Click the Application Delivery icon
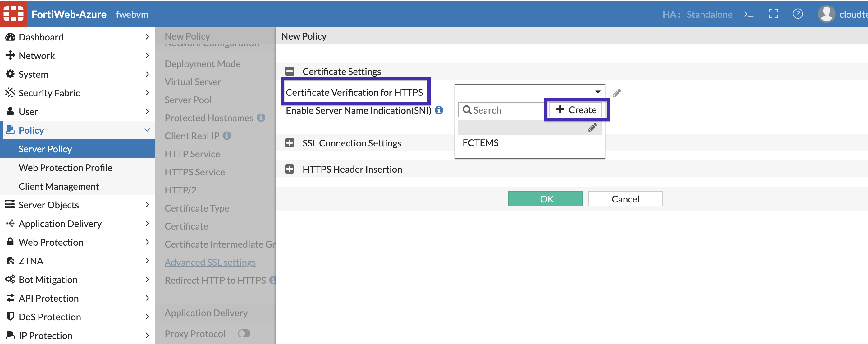Image resolution: width=868 pixels, height=344 pixels. pos(11,223)
